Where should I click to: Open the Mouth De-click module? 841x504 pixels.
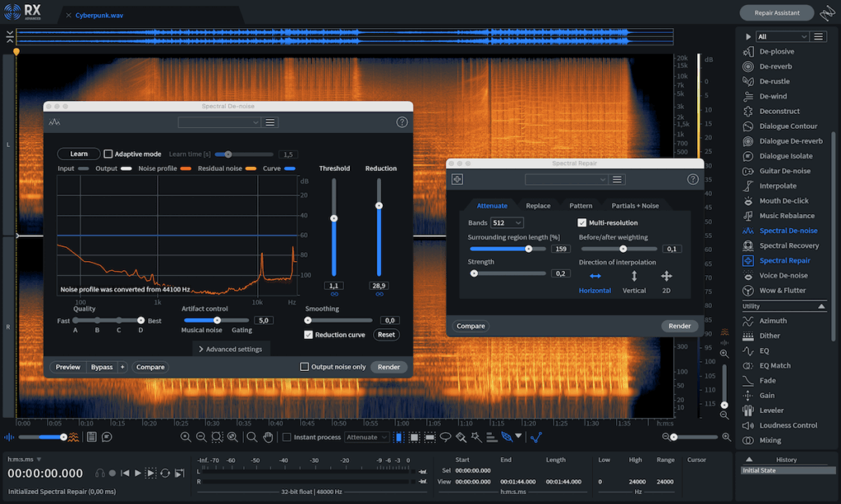[784, 201]
